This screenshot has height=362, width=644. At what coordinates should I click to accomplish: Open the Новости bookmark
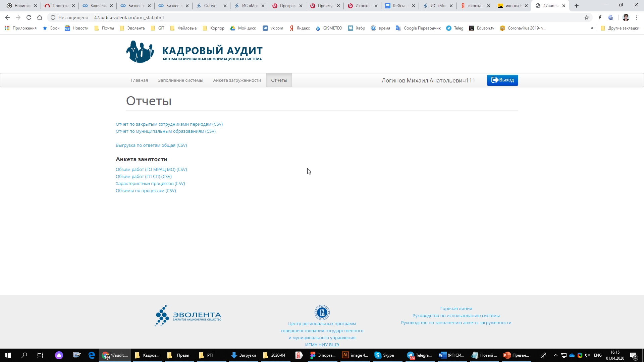tap(77, 28)
